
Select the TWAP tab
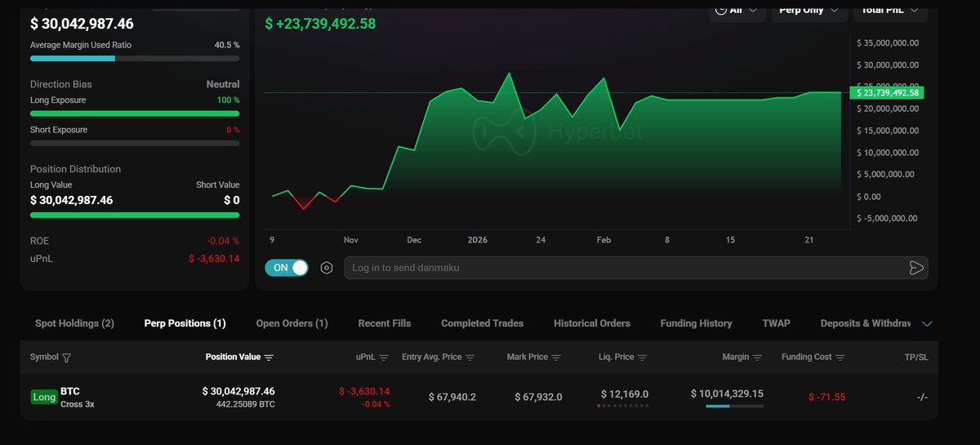[x=776, y=323]
